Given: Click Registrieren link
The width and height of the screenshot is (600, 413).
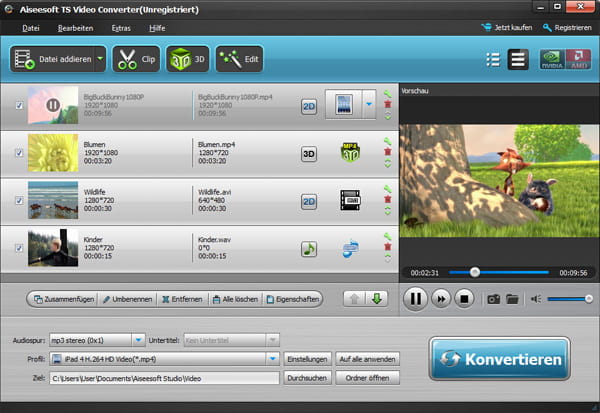Looking at the screenshot, I should (x=567, y=28).
